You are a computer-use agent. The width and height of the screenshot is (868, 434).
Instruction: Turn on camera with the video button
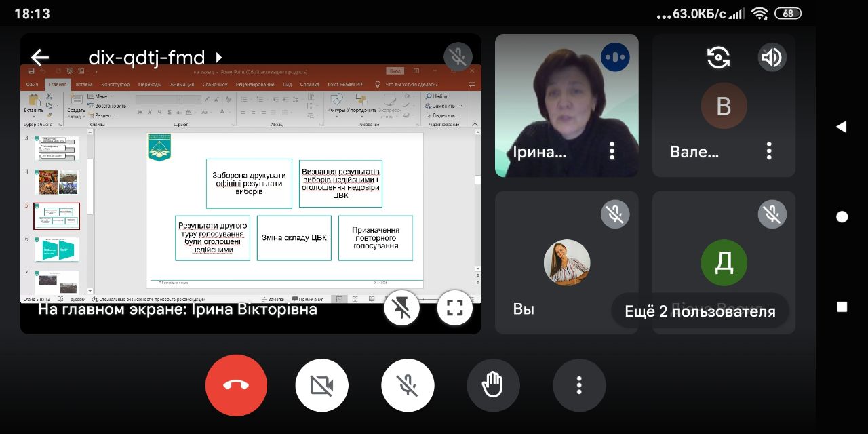click(321, 385)
